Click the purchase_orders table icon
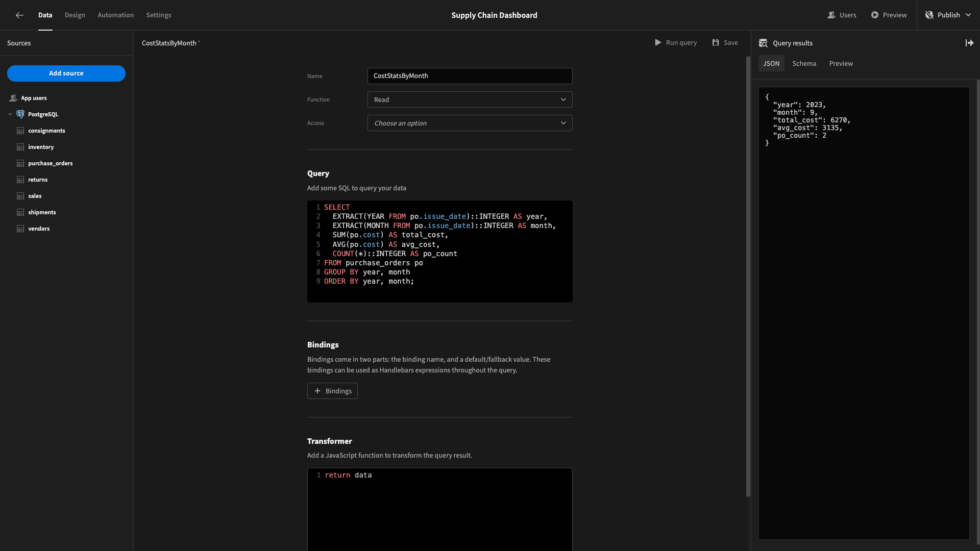This screenshot has width=980, height=551. [x=20, y=164]
